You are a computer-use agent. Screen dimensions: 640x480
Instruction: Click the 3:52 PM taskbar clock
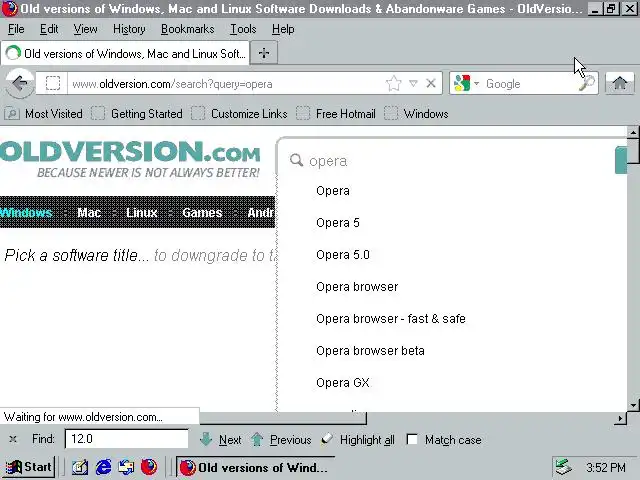click(605, 467)
